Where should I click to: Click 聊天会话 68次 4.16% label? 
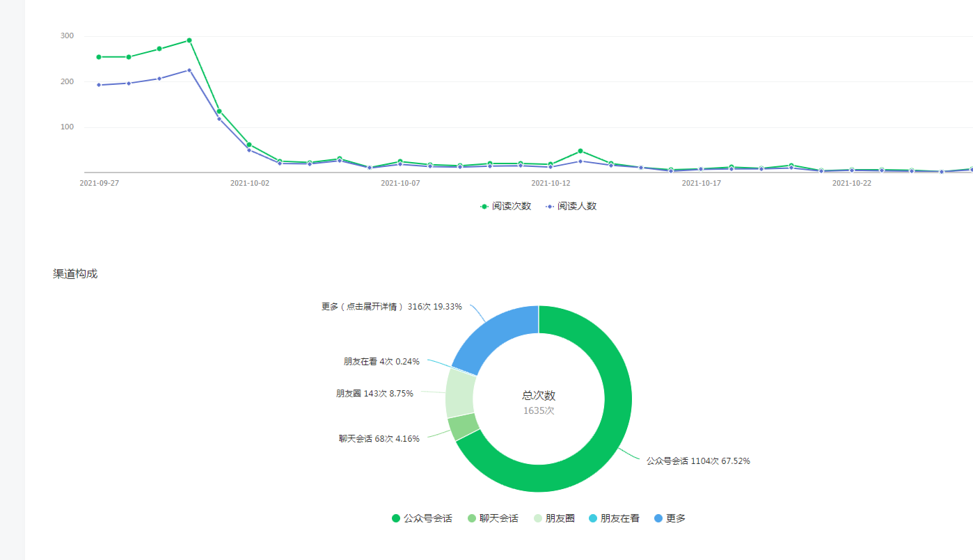[379, 439]
